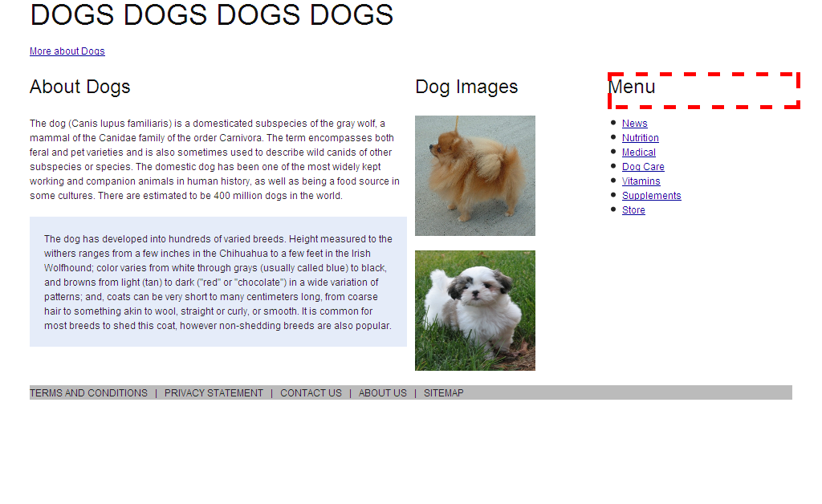Click the highlighted paragraph about varied breeds

[218, 282]
